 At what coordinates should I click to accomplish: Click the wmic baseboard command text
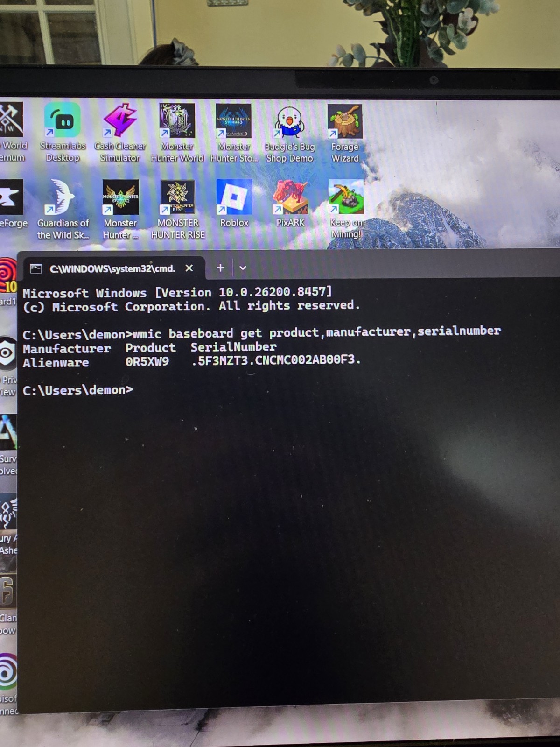(317, 332)
